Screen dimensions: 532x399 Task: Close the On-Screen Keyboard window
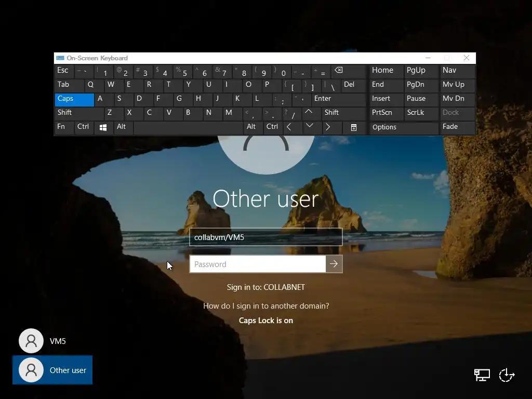click(467, 58)
